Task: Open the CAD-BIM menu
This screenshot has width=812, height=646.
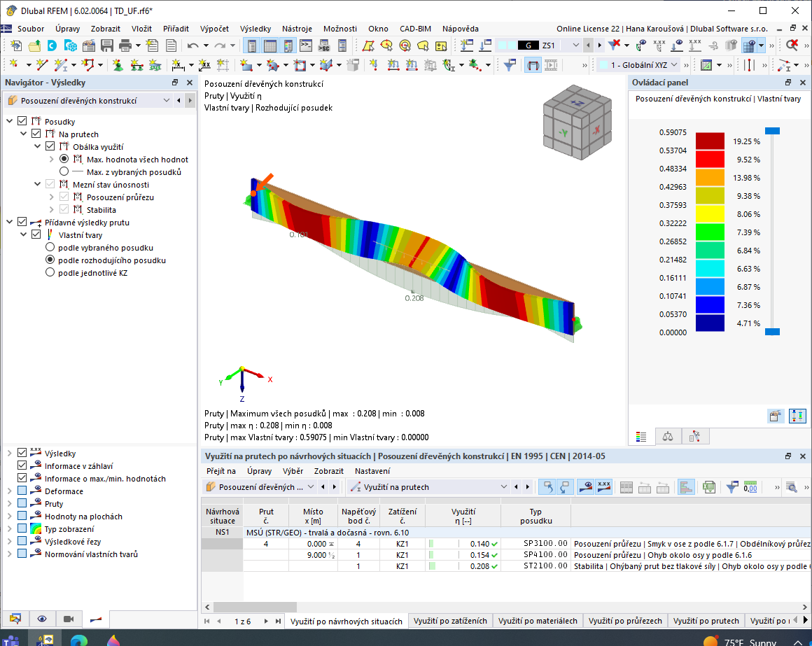Action: coord(415,29)
